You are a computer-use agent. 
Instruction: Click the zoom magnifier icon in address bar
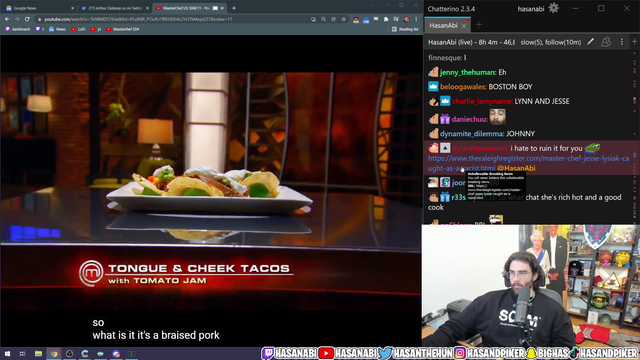[x=323, y=19]
